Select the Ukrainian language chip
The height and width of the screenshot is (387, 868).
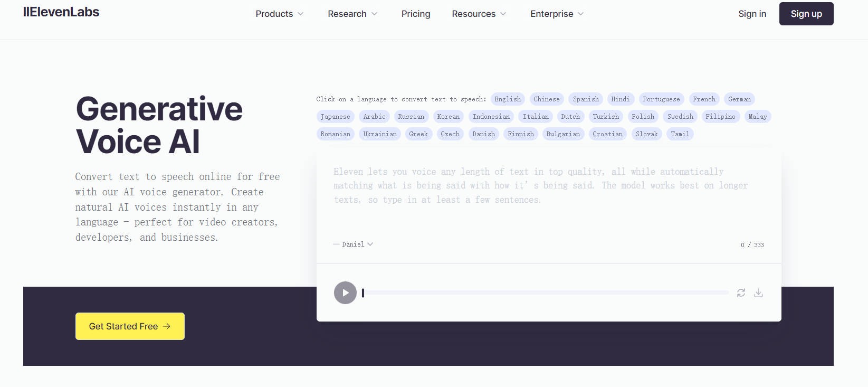click(x=380, y=134)
